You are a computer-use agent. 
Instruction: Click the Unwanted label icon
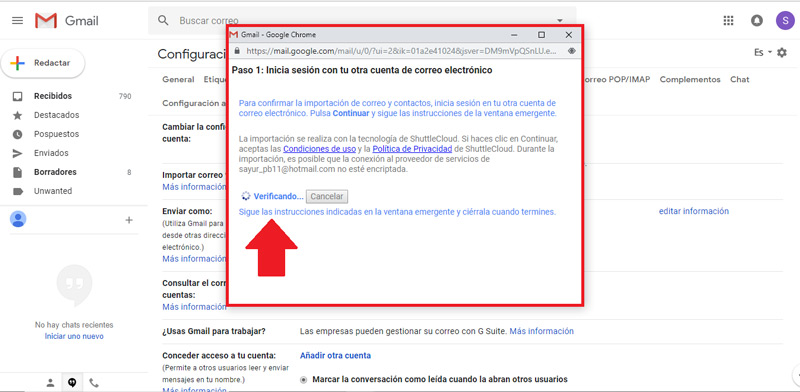tap(18, 191)
